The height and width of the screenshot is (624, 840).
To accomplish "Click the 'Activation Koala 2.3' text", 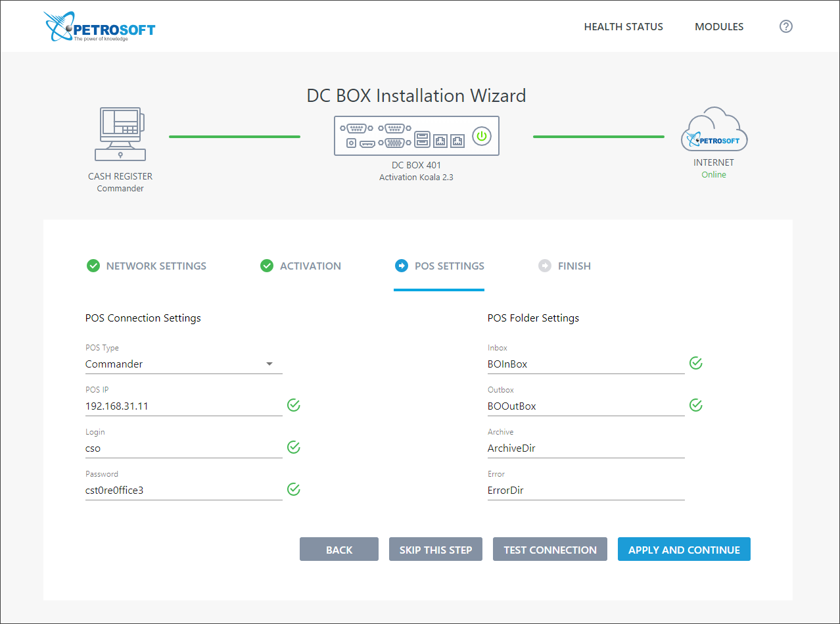I will click(x=417, y=177).
